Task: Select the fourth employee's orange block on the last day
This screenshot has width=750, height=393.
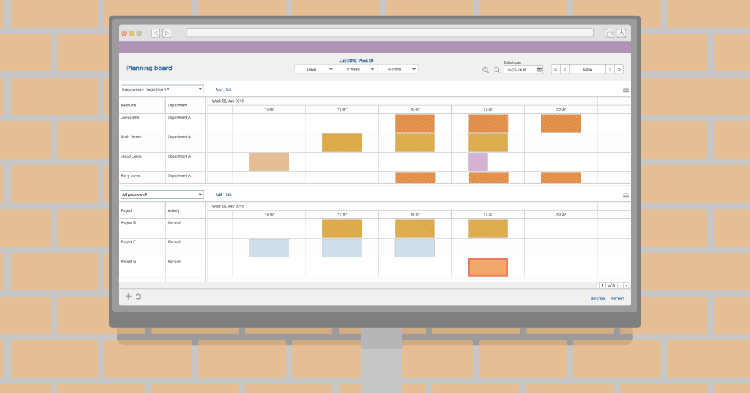Action: pyautogui.click(x=561, y=178)
